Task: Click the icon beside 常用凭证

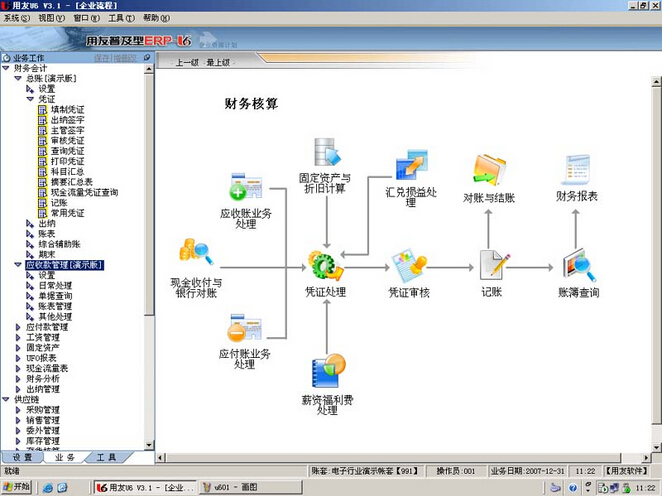Action: (x=43, y=213)
